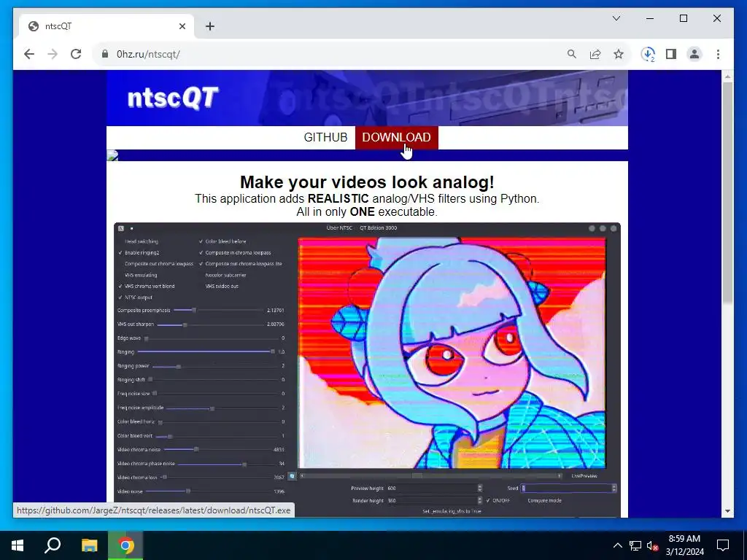View site information via the lock icon
This screenshot has height=560, width=747.
tap(105, 54)
